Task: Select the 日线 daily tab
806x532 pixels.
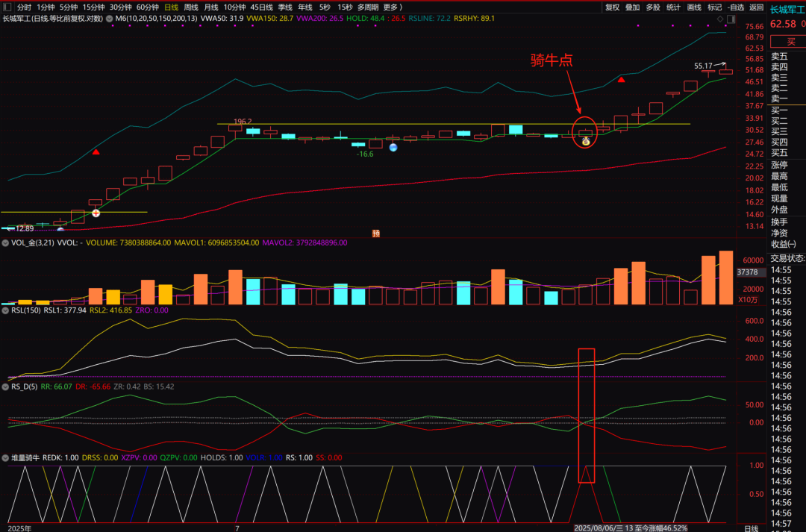Action: coord(171,7)
